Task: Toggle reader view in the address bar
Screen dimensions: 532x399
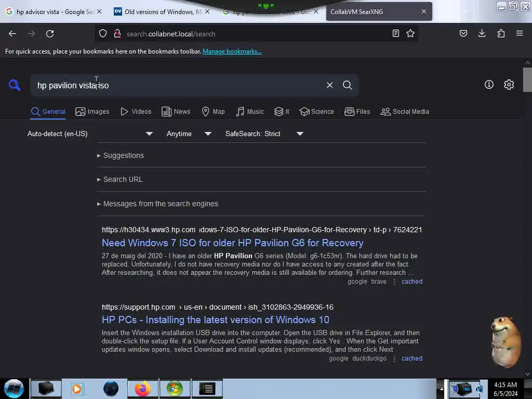Action: (x=395, y=33)
